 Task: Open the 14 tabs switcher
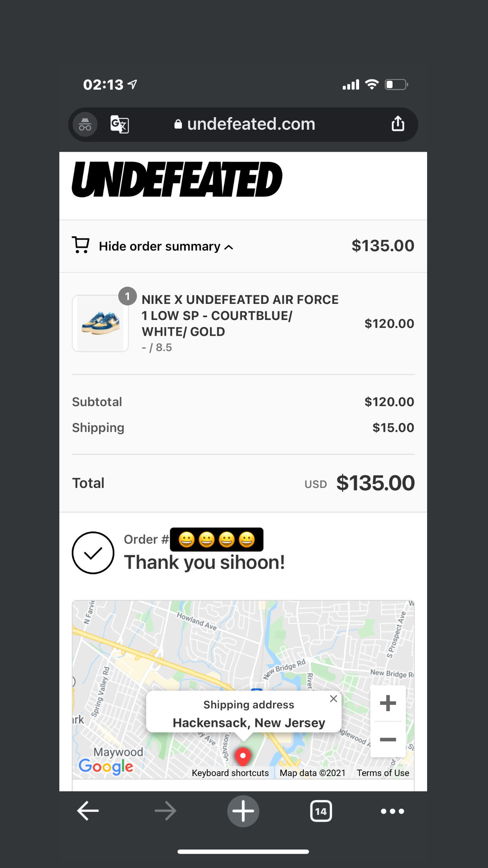[x=321, y=811]
